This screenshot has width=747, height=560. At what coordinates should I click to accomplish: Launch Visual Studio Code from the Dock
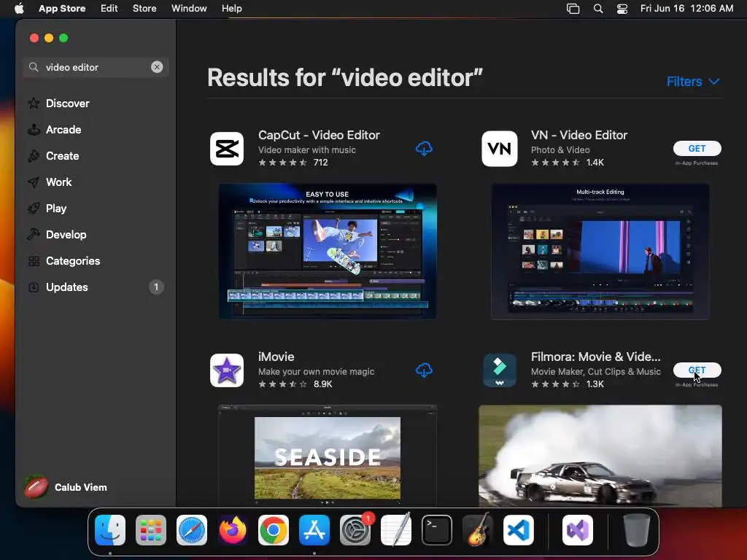click(x=519, y=530)
